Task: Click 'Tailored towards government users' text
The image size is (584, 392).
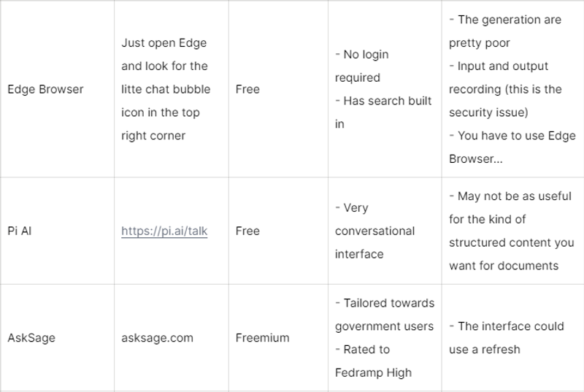Action: point(385,315)
